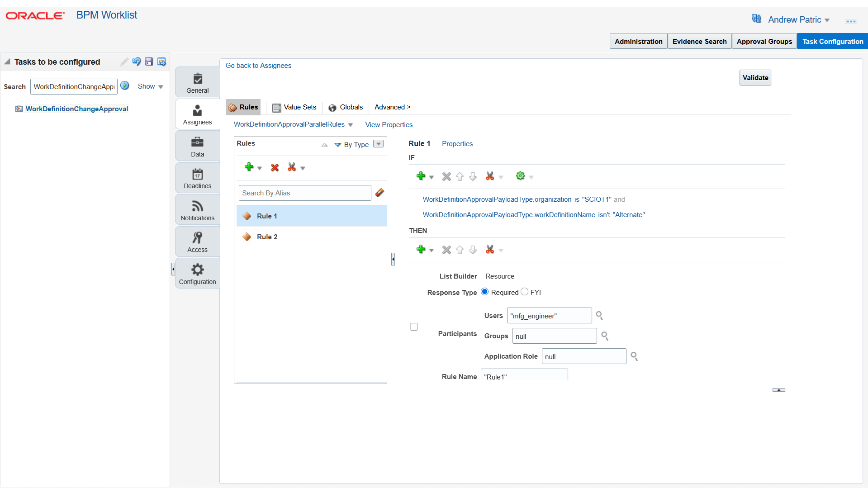Add a THEN action with green plus

pos(421,249)
